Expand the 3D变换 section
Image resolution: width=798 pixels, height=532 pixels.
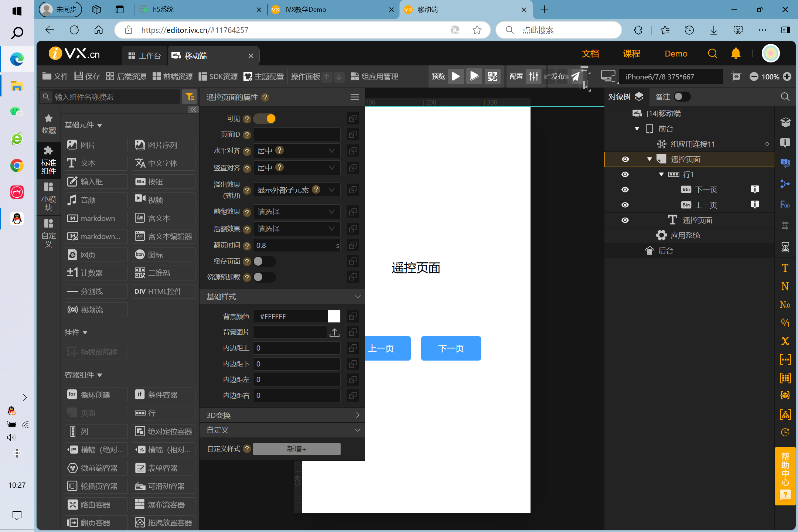coord(282,415)
